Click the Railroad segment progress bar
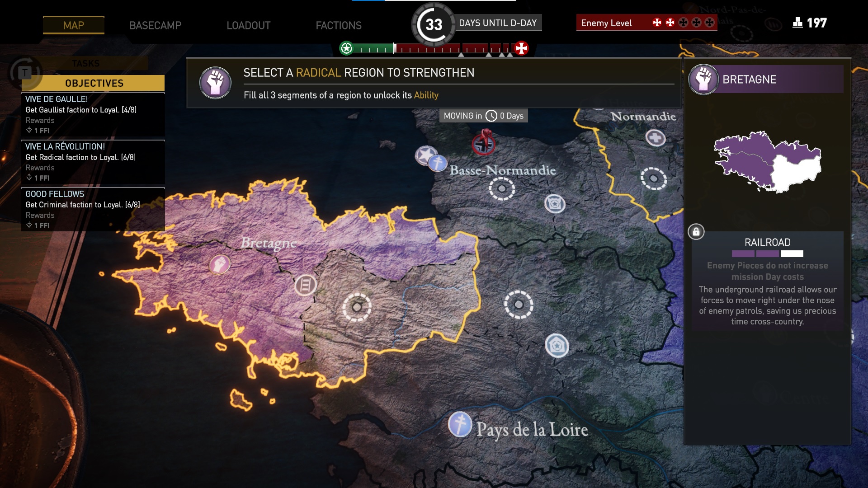 click(x=768, y=254)
